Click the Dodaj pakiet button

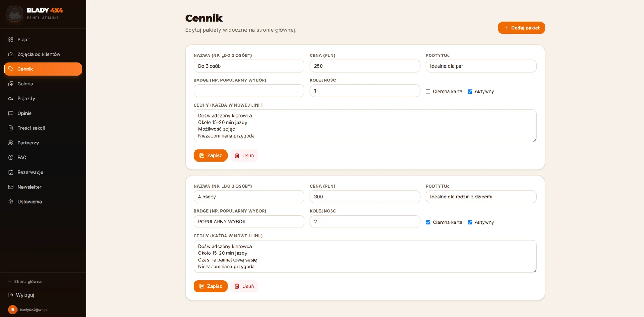[x=521, y=28]
